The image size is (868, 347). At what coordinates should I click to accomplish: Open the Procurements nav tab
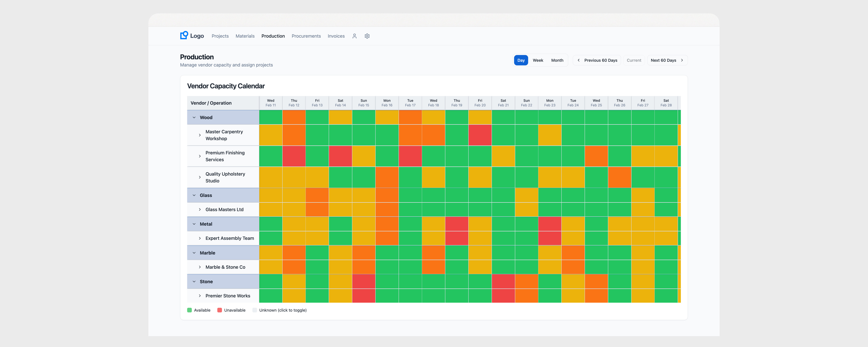coord(306,36)
